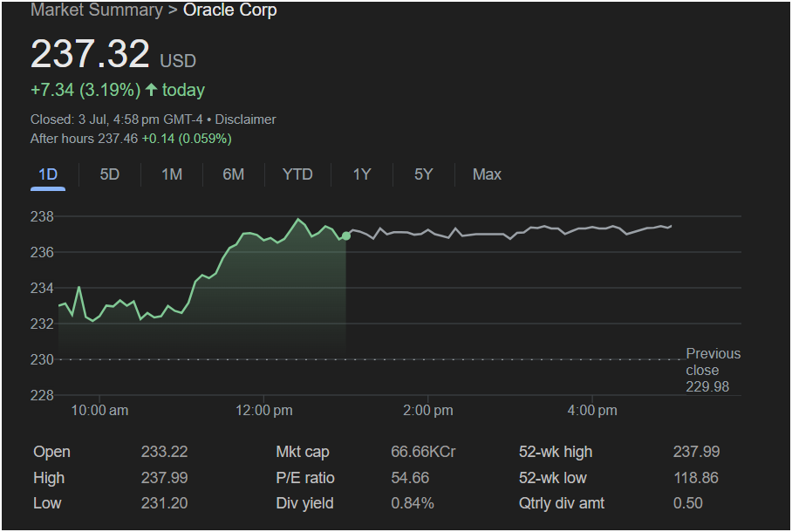Click the Div yield label
792x532 pixels.
[x=304, y=503]
